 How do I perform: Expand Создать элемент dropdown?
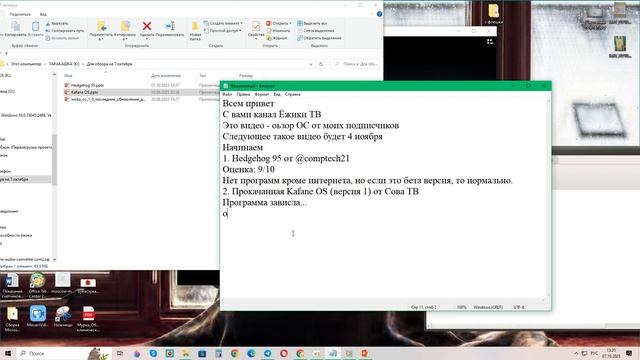[x=223, y=23]
